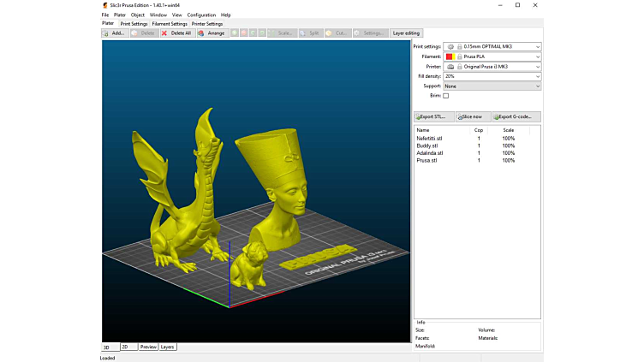Arrange objects on the print bed
644x362 pixels.
click(x=212, y=33)
